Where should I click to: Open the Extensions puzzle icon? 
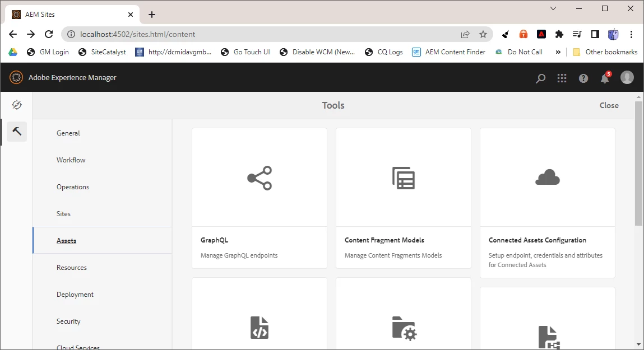tap(559, 35)
